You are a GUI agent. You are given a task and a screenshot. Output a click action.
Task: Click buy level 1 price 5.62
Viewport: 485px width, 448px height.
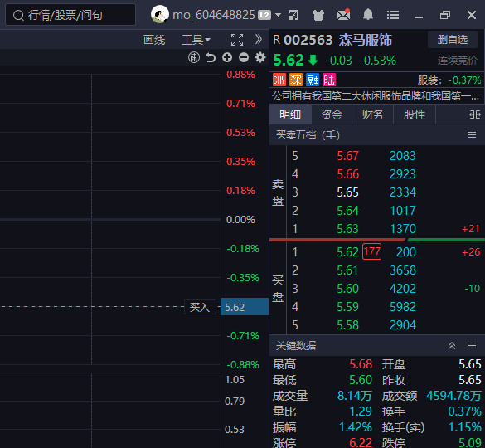pyautogui.click(x=347, y=252)
